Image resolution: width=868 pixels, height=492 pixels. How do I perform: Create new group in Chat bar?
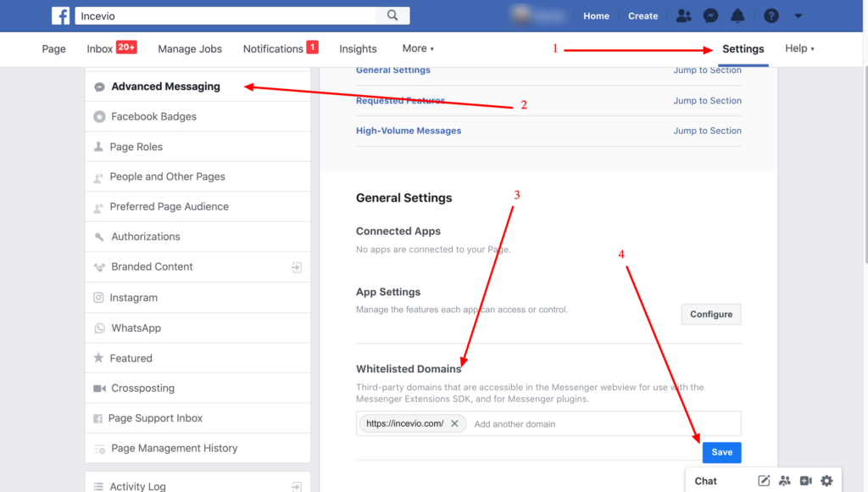click(784, 481)
